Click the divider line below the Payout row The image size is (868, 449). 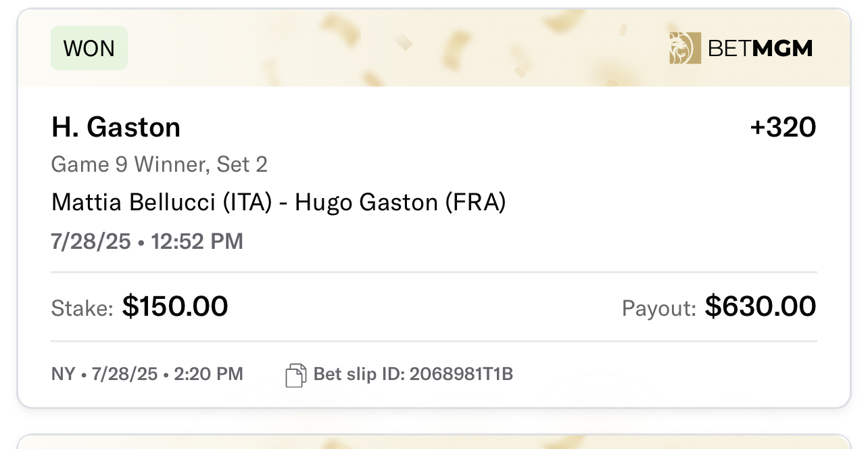[x=434, y=341]
